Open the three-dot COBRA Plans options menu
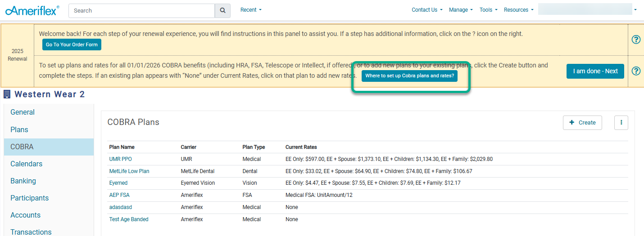The image size is (644, 236). [x=621, y=122]
